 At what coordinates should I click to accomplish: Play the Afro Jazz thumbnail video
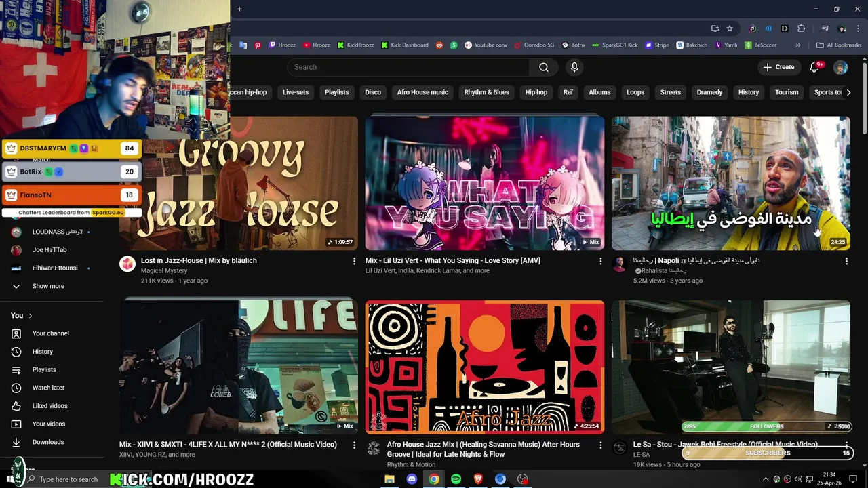[485, 367]
